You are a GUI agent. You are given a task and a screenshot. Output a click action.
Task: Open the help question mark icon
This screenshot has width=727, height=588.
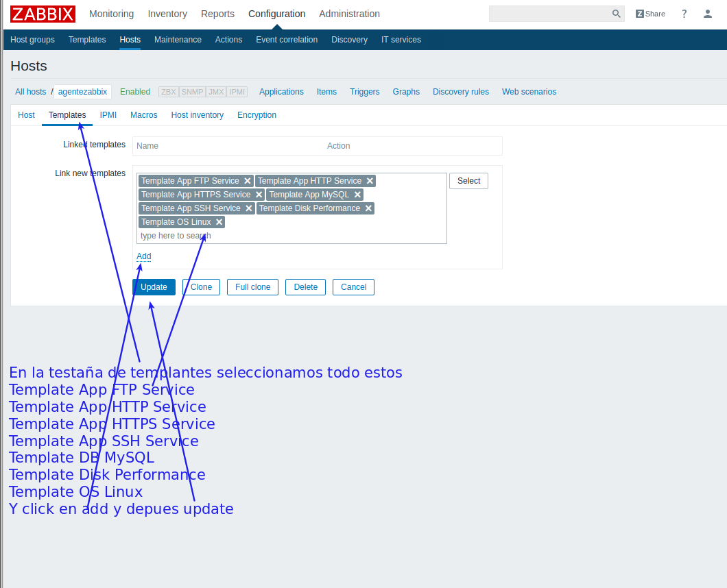[x=684, y=14]
